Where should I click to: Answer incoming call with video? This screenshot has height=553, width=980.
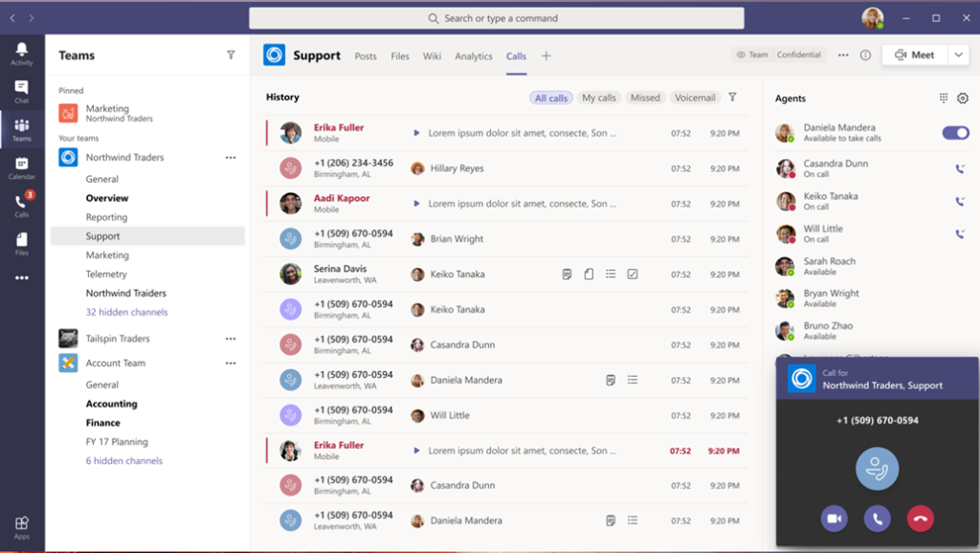(x=834, y=519)
